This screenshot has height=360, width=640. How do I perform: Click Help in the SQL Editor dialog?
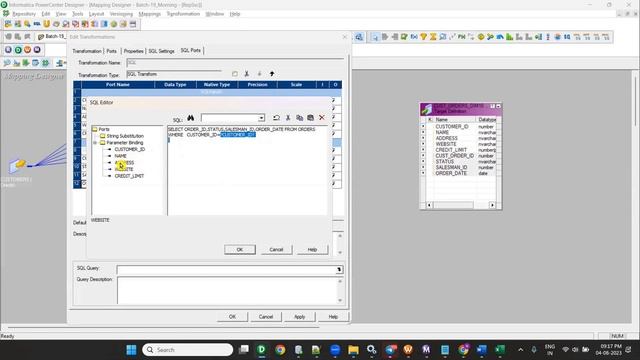(x=312, y=249)
